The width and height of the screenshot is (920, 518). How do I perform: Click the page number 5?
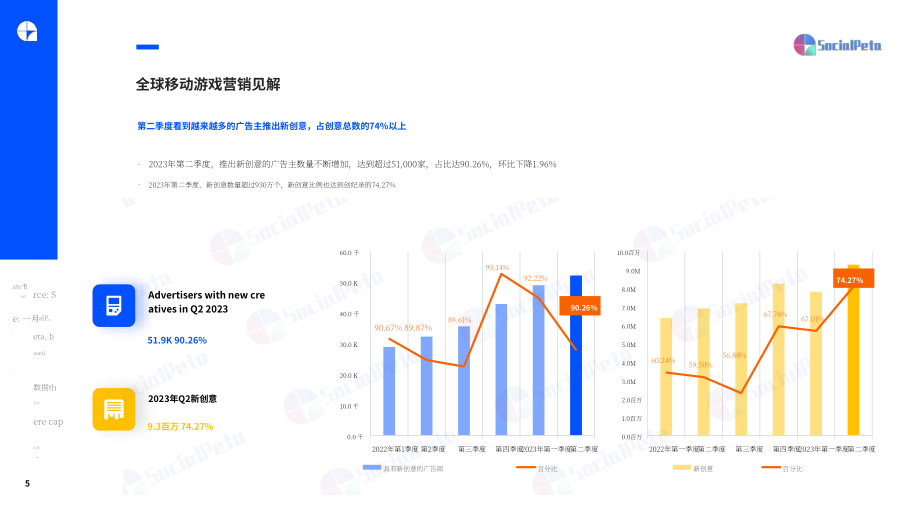point(27,483)
